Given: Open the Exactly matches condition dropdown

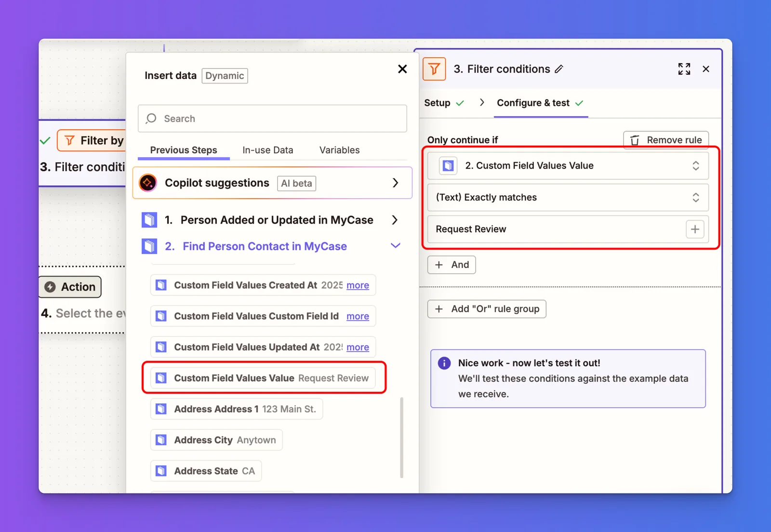Looking at the screenshot, I should 568,198.
